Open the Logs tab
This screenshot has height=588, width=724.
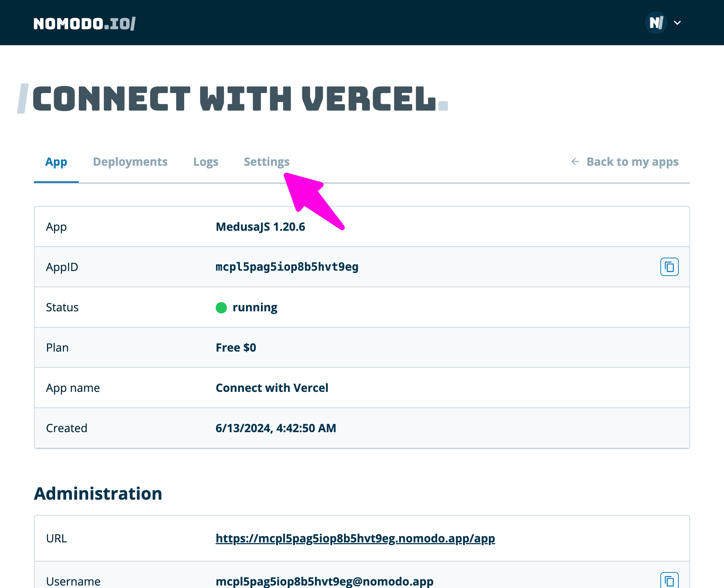click(x=206, y=162)
